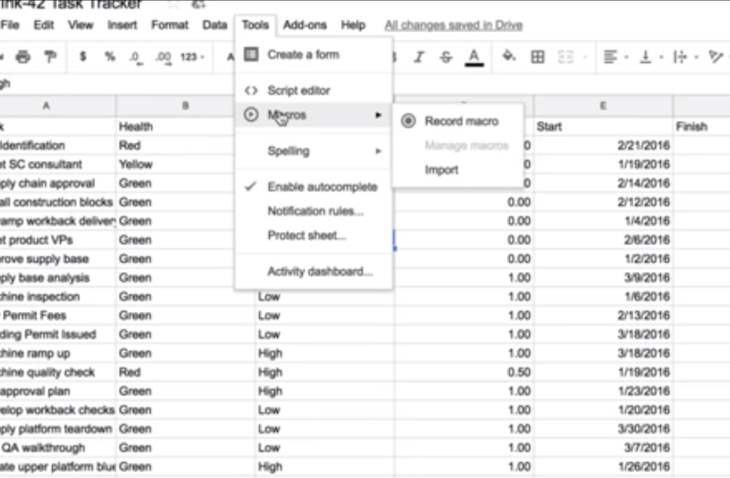The width and height of the screenshot is (730, 478).
Task: Open the Help menu
Action: pos(353,25)
